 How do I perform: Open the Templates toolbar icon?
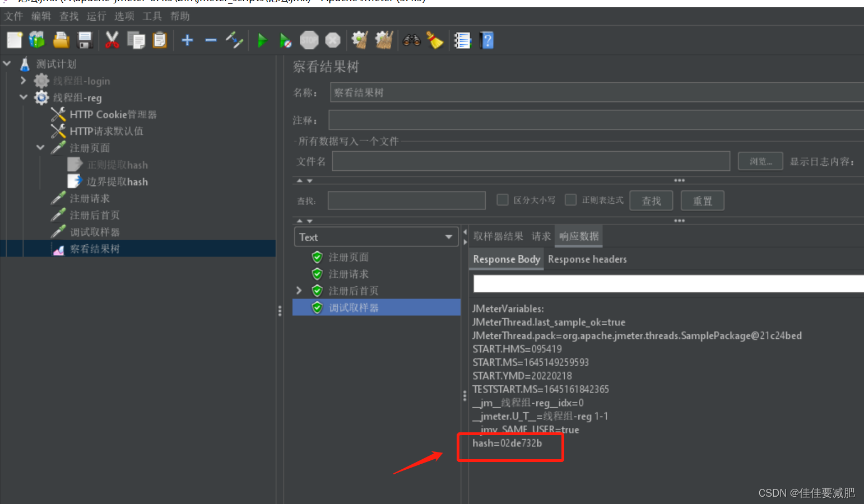pyautogui.click(x=37, y=40)
